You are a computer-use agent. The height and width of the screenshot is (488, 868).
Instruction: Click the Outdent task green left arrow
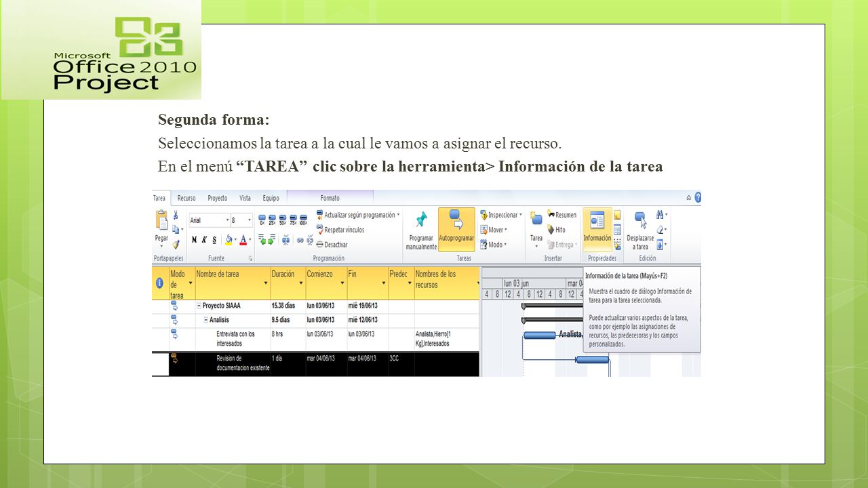262,239
